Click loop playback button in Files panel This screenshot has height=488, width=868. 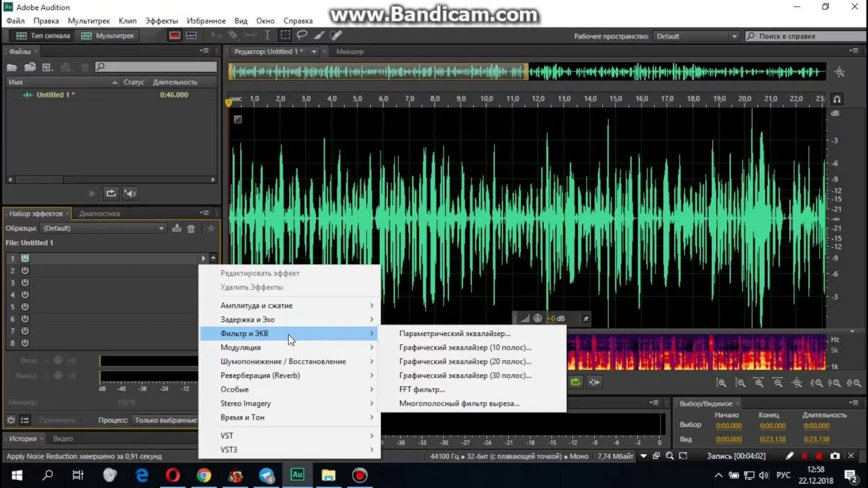point(111,193)
